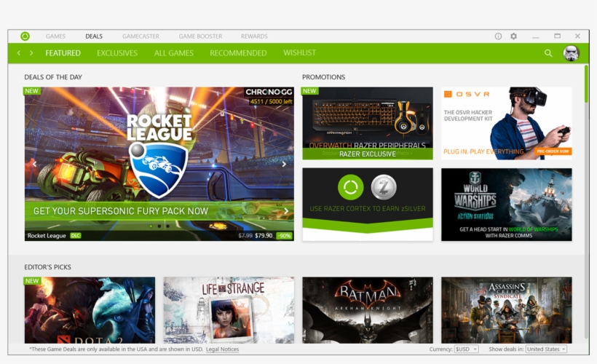Open the info icon in title bar
Viewport: 597px width, 364px height.
(498, 36)
